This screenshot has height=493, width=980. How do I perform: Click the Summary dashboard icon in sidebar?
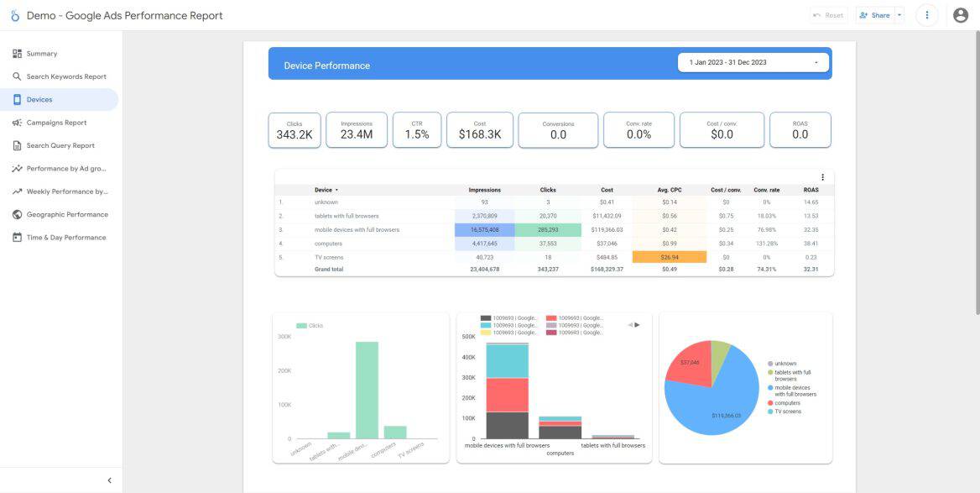point(17,54)
